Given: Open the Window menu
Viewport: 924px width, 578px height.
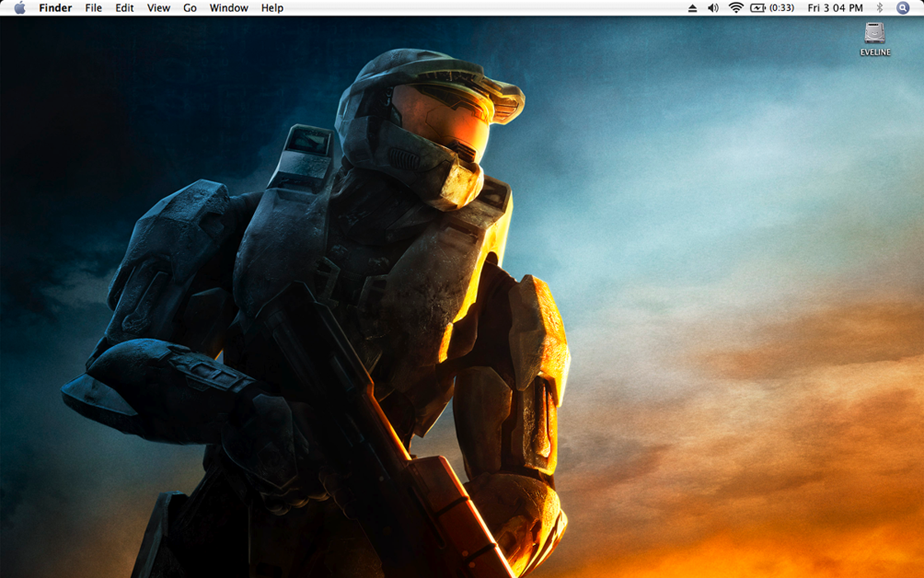Looking at the screenshot, I should [x=229, y=7].
